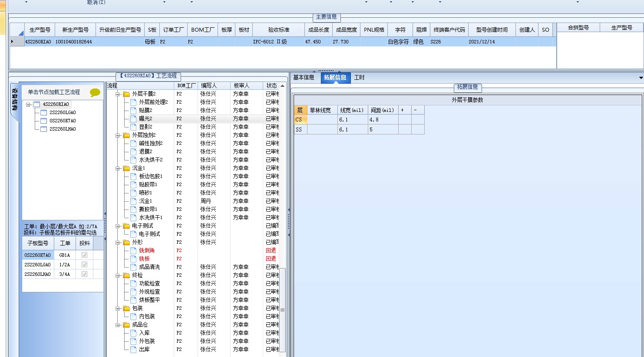
Task: Click the 合拼型号 column header
Action: 578,28
